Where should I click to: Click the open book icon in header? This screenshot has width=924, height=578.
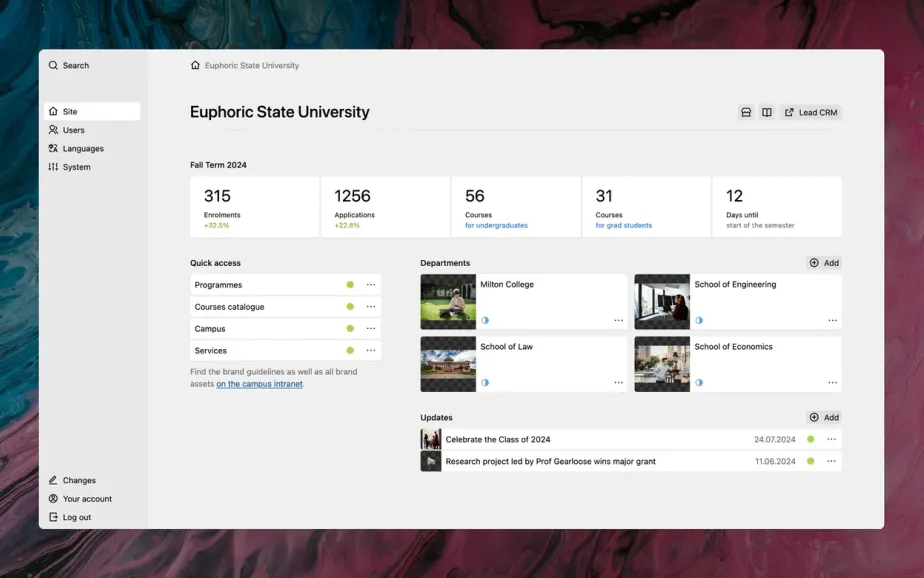[767, 113]
